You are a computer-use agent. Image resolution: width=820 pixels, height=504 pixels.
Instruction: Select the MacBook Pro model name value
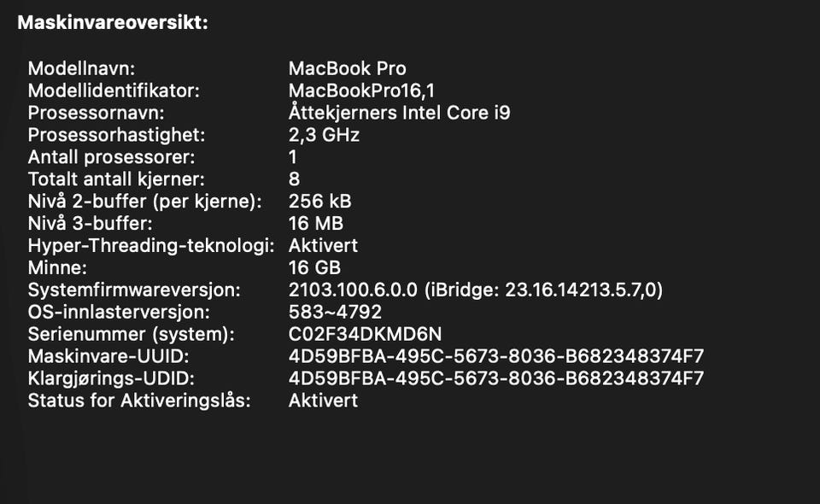(347, 68)
